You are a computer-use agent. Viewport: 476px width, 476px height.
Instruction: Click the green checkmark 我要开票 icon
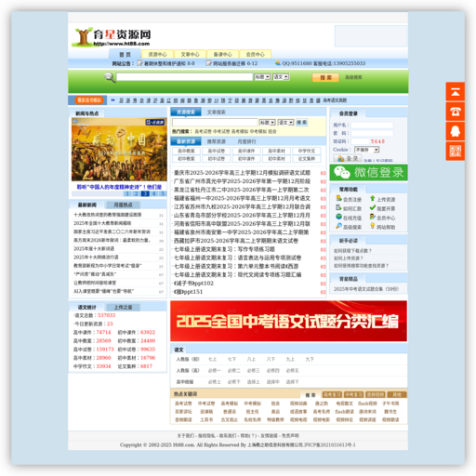point(373,207)
